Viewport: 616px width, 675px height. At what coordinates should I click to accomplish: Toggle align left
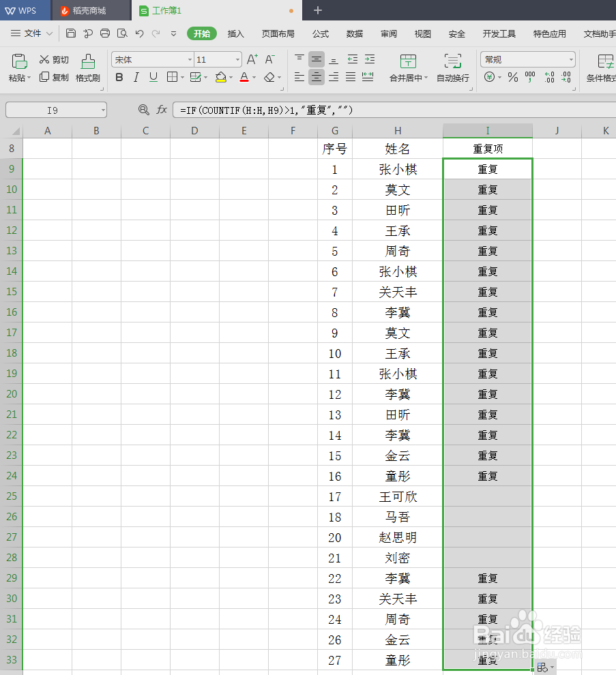(299, 78)
